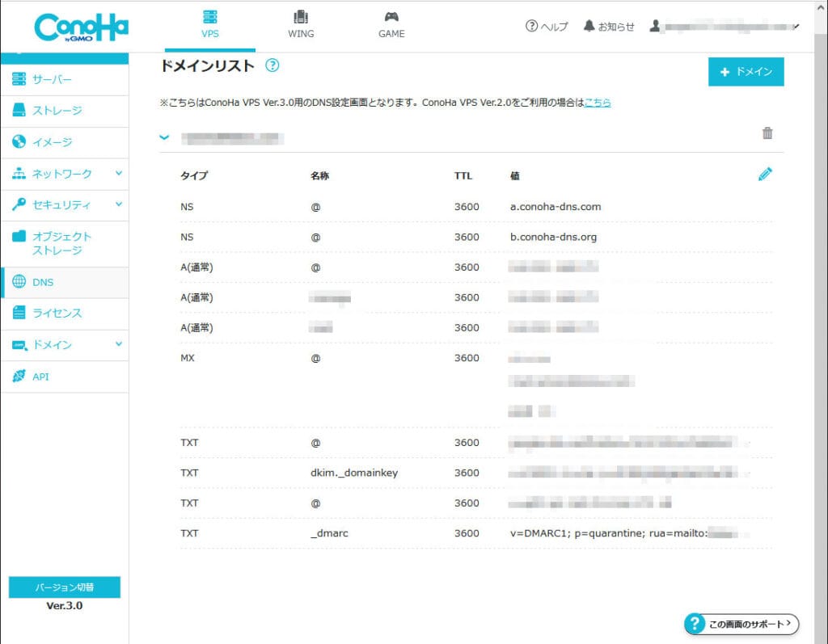This screenshot has height=644, width=828.
Task: Click the ＋ドメイン add button
Action: [x=746, y=72]
